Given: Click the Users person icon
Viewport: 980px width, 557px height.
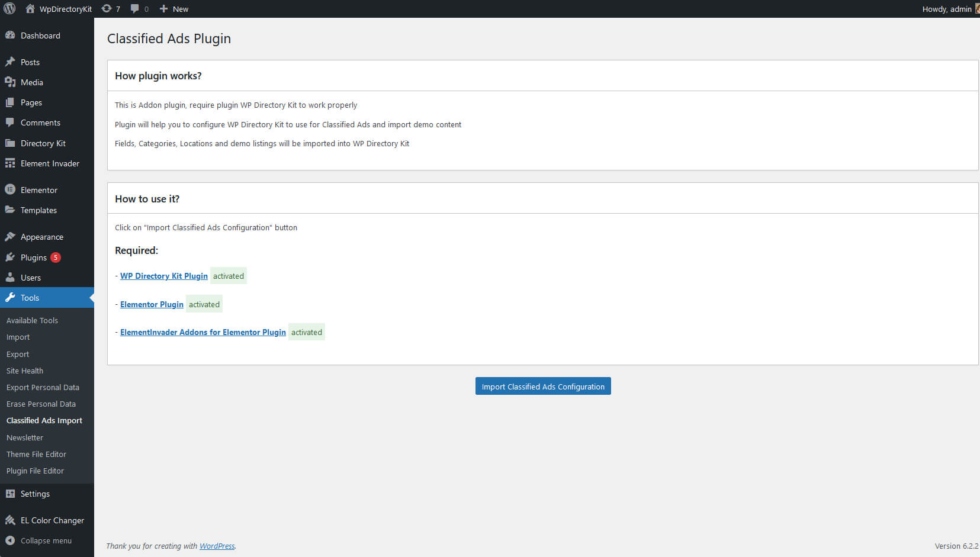Looking at the screenshot, I should coord(10,278).
